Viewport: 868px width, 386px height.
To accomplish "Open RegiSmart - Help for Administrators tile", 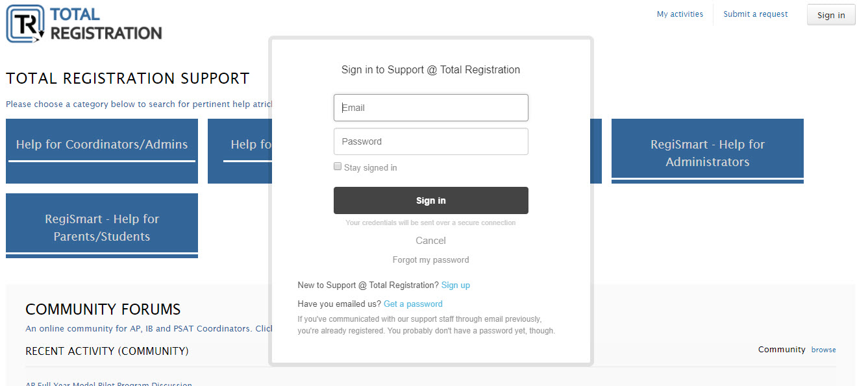I will click(708, 151).
